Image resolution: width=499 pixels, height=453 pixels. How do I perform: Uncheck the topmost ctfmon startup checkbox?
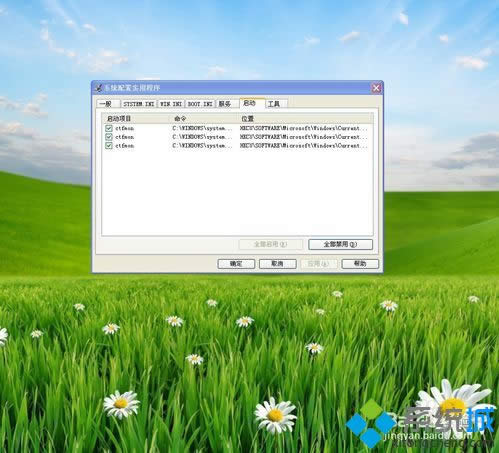109,128
